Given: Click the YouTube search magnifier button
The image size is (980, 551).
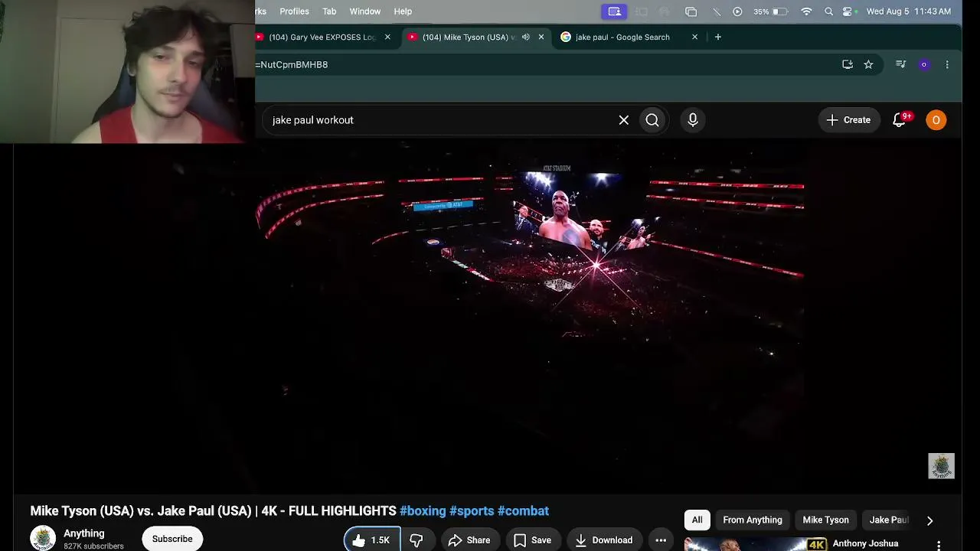Looking at the screenshot, I should pyautogui.click(x=652, y=120).
